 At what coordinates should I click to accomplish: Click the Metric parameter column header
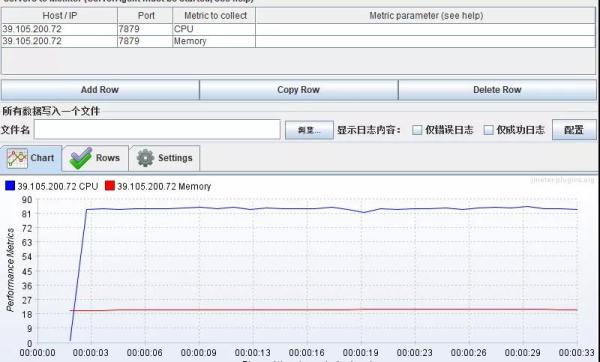426,16
